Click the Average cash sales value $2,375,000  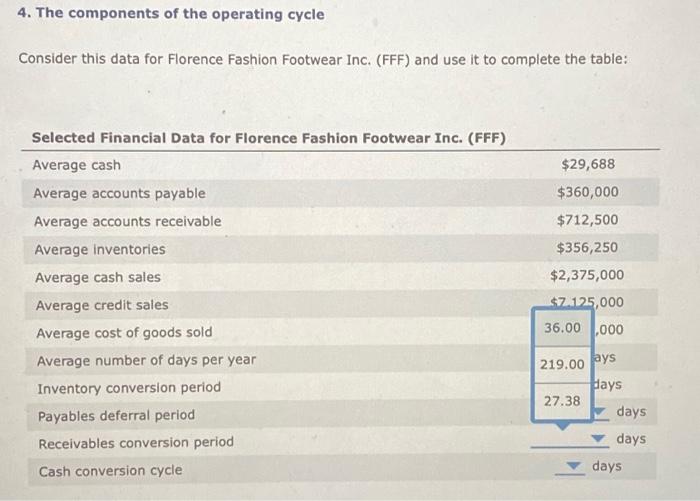[586, 275]
